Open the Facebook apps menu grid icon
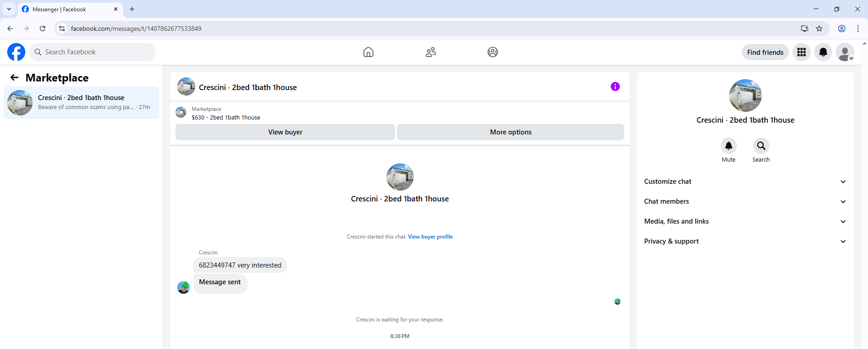The width and height of the screenshot is (868, 349). pos(802,52)
